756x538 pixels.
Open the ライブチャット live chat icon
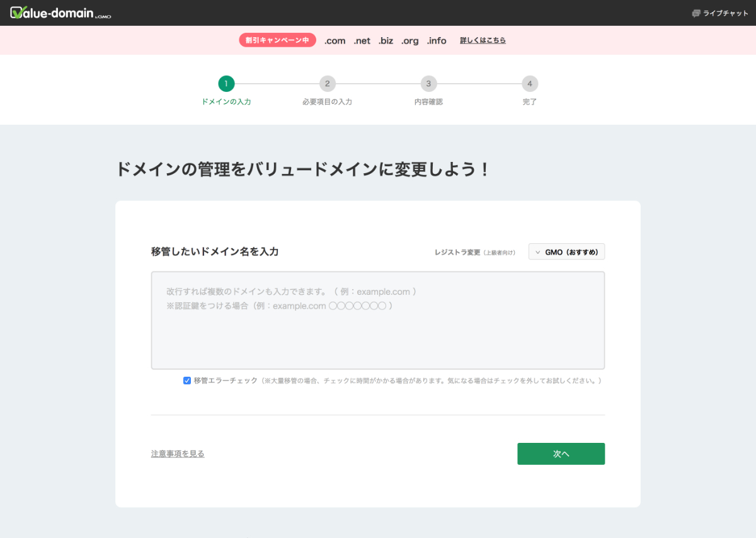(696, 13)
